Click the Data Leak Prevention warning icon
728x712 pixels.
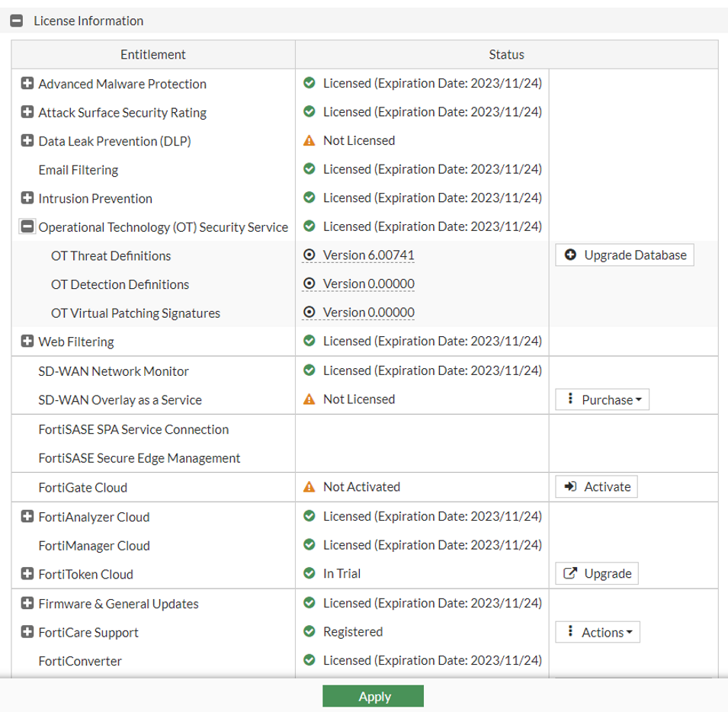(309, 141)
